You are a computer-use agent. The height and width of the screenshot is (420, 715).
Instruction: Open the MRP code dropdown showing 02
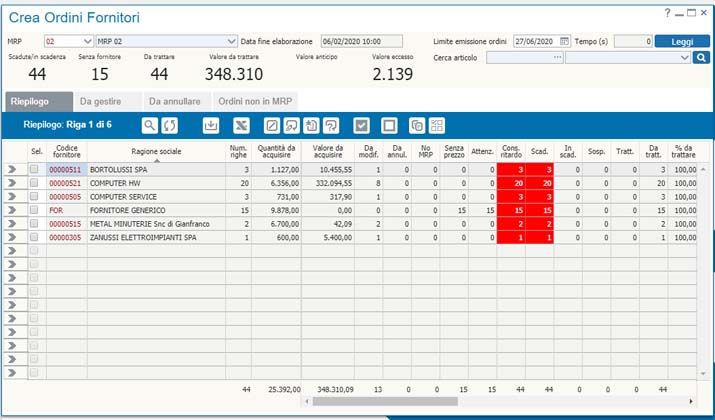pyautogui.click(x=86, y=42)
